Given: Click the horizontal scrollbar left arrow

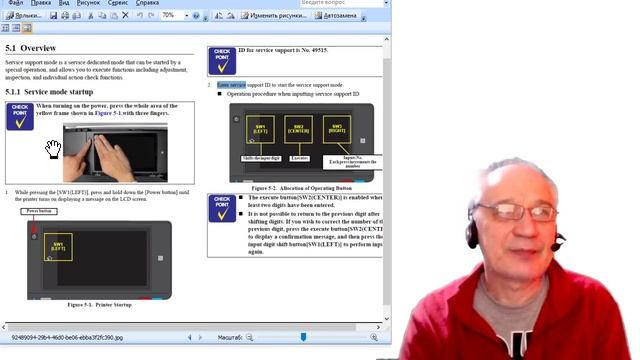Looking at the screenshot, I should pyautogui.click(x=4, y=327).
